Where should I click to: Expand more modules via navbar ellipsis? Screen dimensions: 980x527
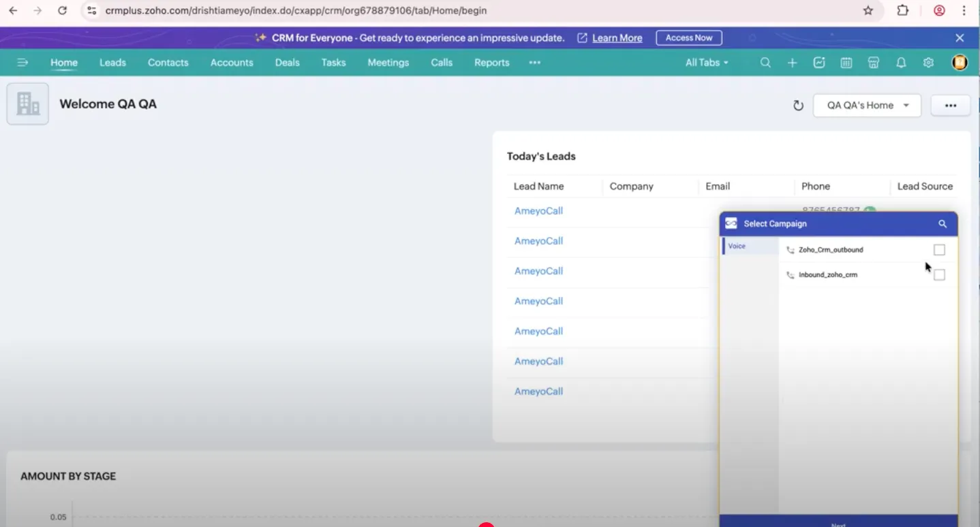[535, 63]
